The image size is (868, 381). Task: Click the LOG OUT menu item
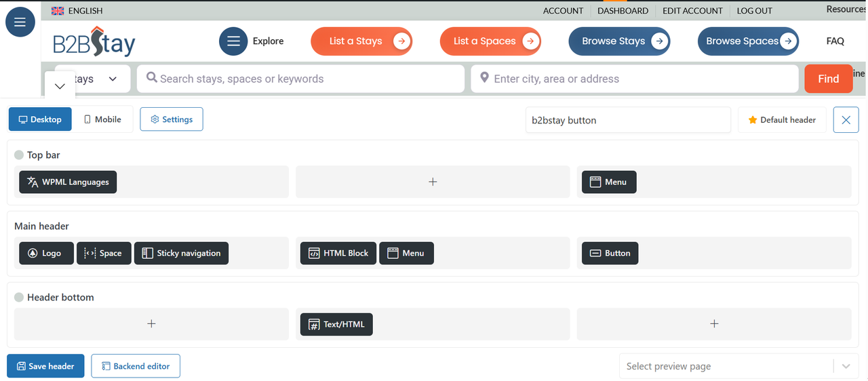click(x=755, y=11)
